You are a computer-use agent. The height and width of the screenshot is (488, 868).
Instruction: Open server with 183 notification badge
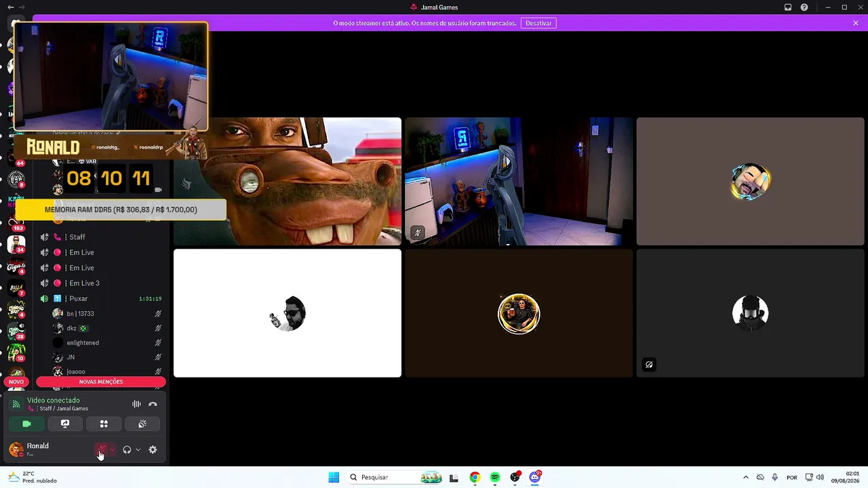tap(16, 221)
